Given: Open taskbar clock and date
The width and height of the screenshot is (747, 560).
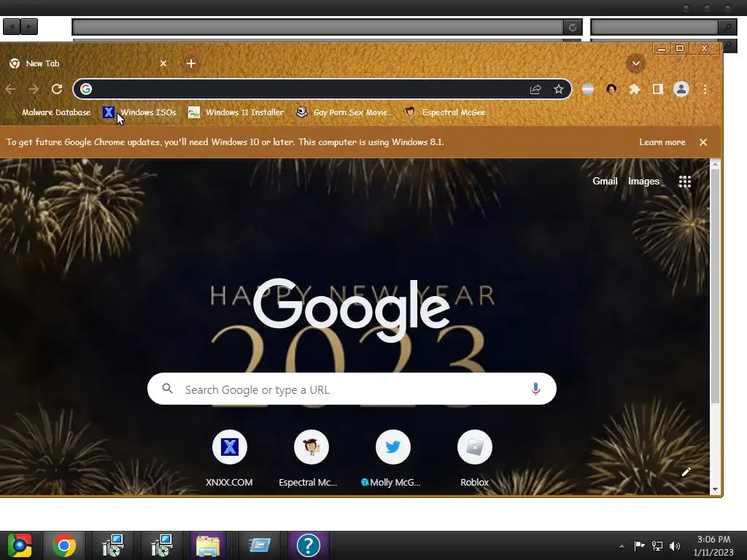Looking at the screenshot, I should pos(713,545).
